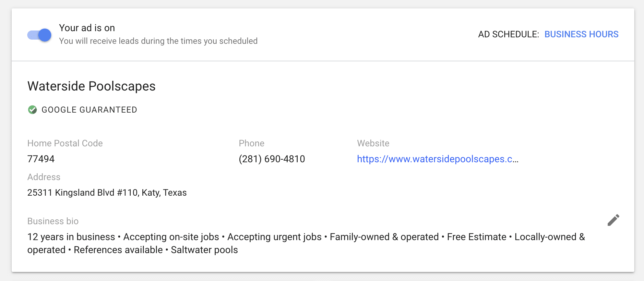The width and height of the screenshot is (644, 281).
Task: Turn off the ad with the toggle switch
Action: [39, 35]
